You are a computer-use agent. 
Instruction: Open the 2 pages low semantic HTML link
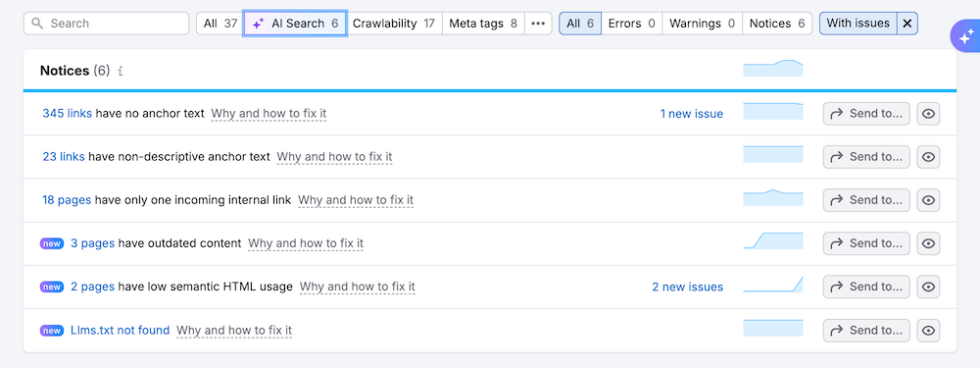point(92,287)
